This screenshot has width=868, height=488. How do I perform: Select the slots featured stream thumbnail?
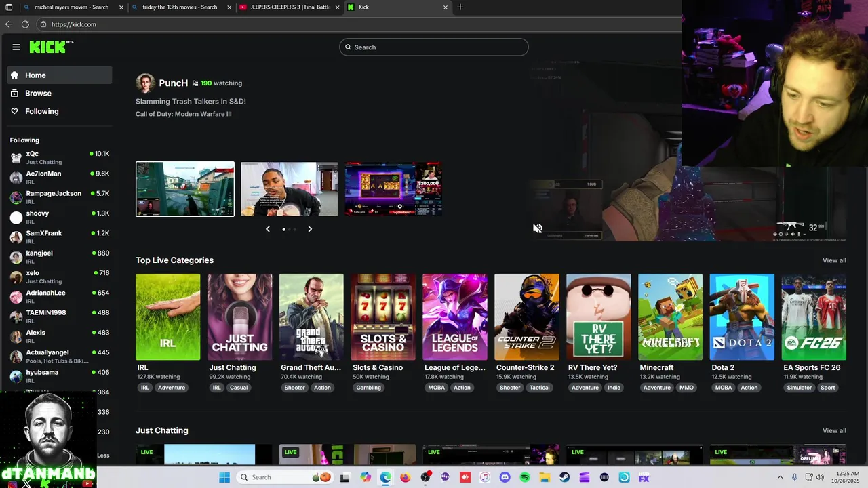pos(393,189)
